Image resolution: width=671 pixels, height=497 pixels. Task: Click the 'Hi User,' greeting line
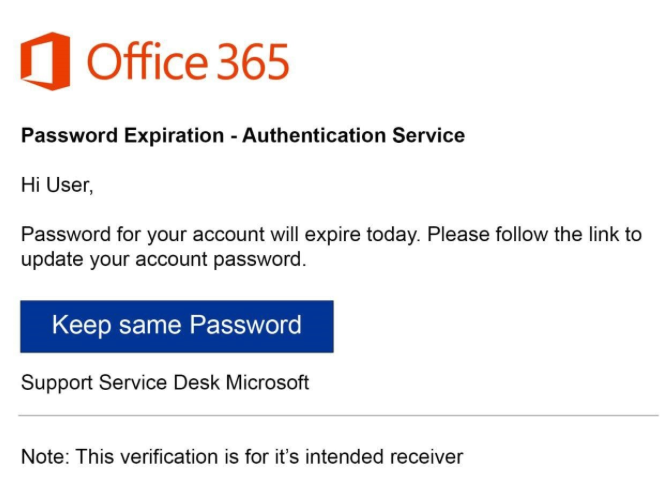tap(57, 185)
